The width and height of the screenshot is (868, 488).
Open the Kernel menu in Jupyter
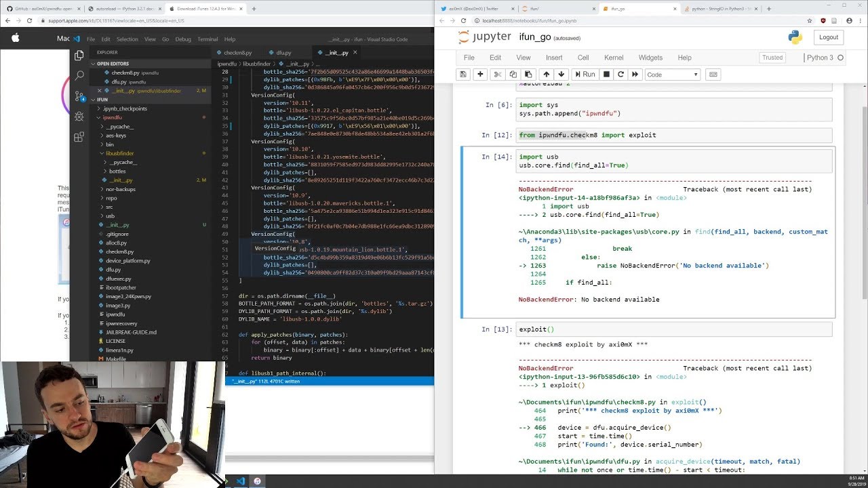click(x=614, y=58)
